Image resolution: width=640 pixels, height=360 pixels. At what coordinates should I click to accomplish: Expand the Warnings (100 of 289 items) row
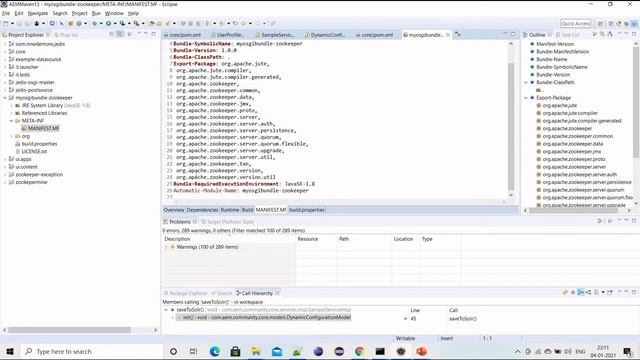[x=166, y=247]
